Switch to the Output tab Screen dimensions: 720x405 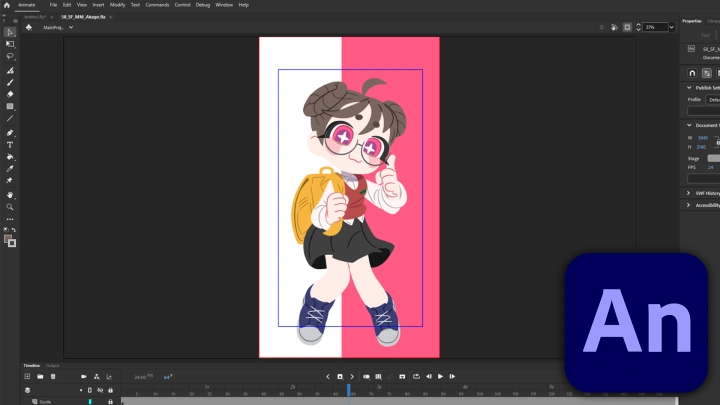[x=52, y=366]
